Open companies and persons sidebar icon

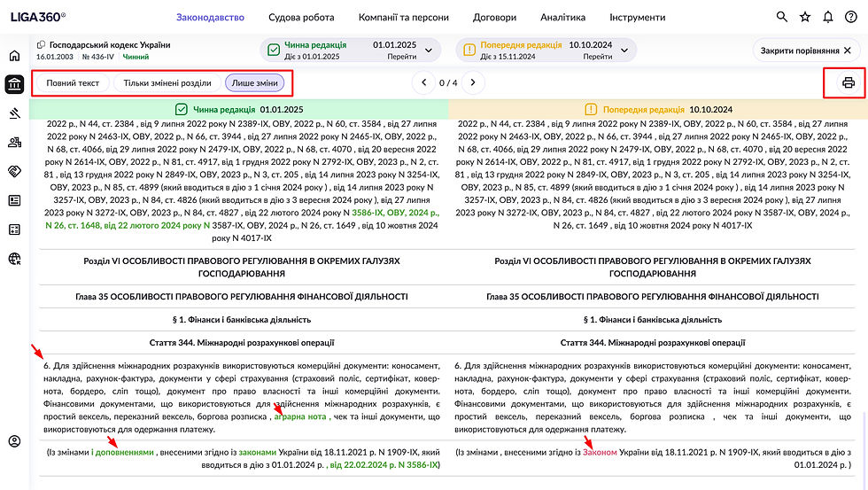point(14,143)
